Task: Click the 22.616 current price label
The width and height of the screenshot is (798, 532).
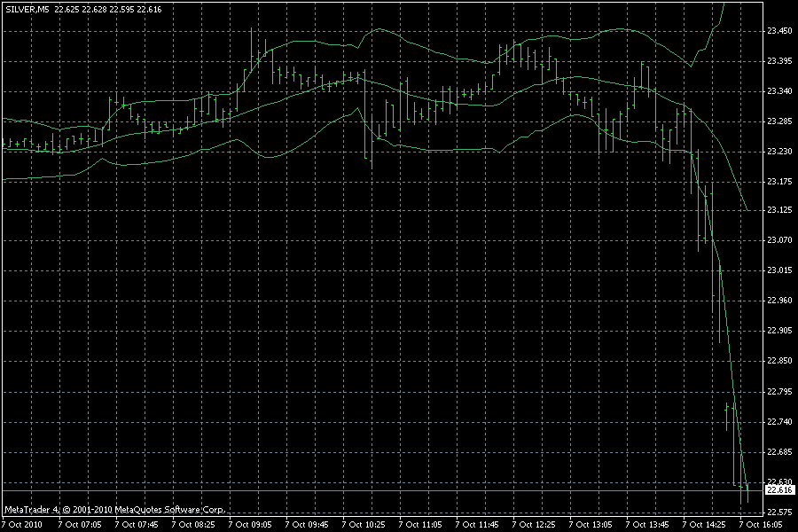Action: coord(779,490)
